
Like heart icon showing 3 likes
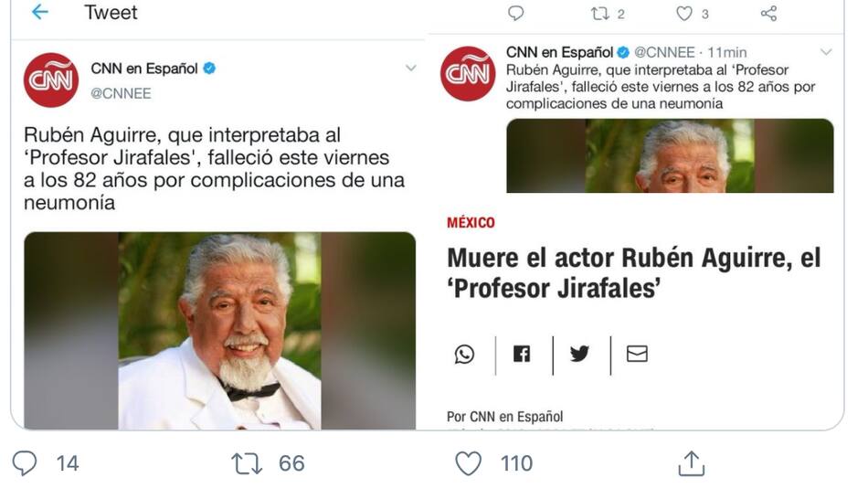[684, 14]
